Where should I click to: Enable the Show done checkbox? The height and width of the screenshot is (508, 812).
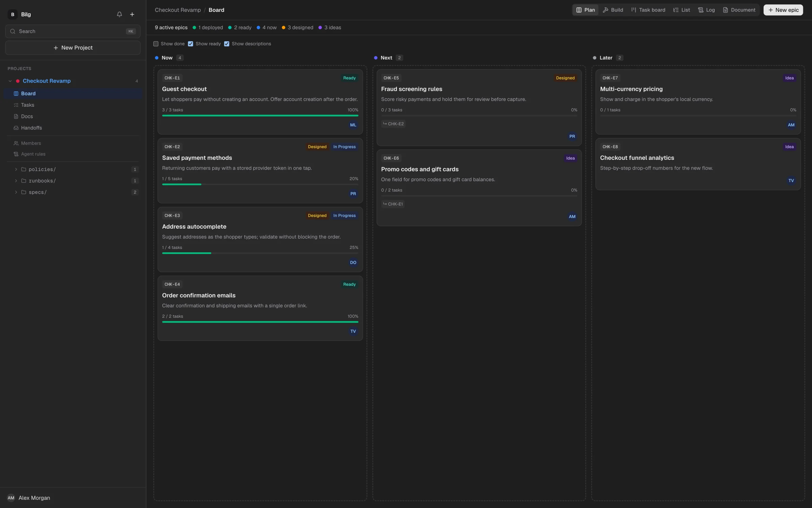point(156,44)
